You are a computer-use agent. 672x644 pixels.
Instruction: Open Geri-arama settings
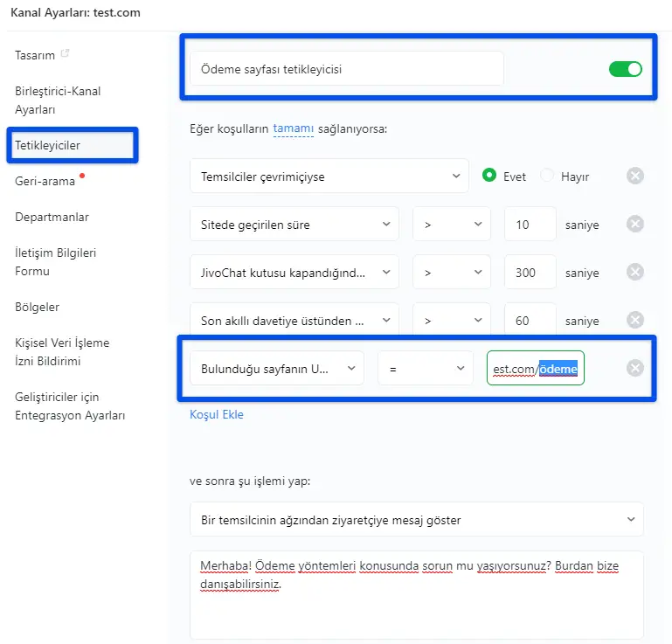click(44, 181)
